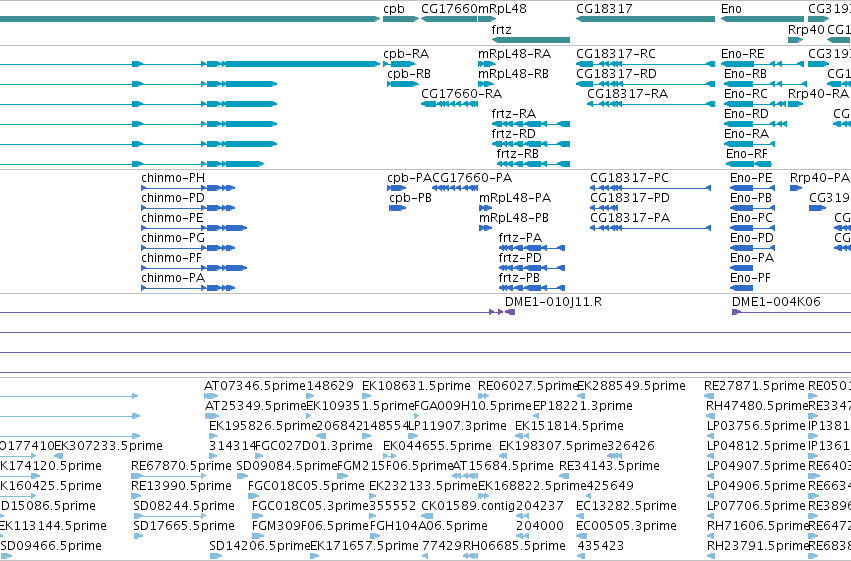Select the Eno-PE CDS feature
This screenshot has height=561, width=851.
point(752,188)
